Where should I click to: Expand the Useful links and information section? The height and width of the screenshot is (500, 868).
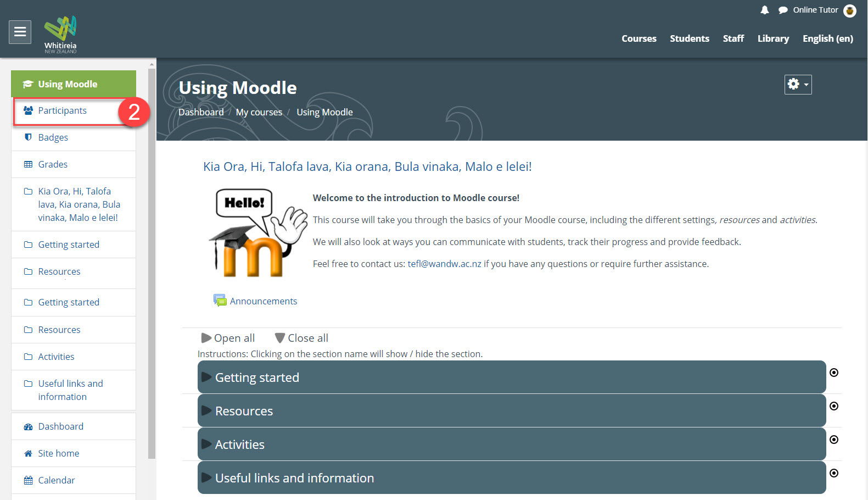point(512,478)
